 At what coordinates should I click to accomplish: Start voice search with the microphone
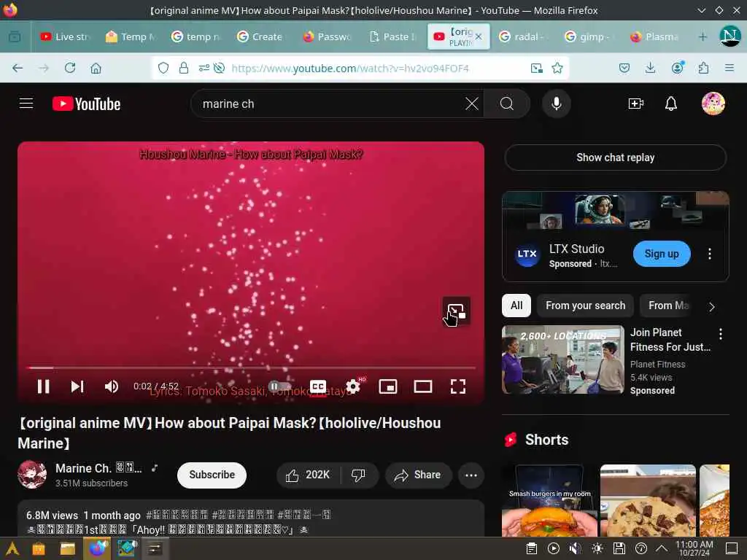click(x=556, y=104)
